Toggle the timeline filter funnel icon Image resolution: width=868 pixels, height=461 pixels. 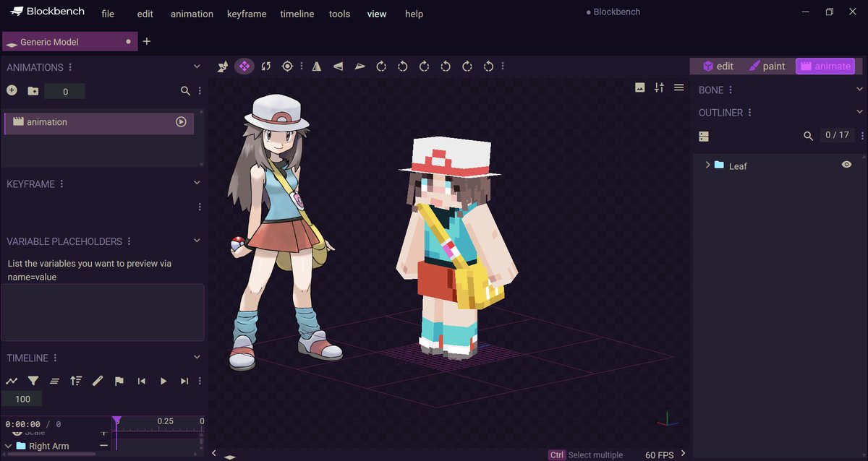point(33,381)
